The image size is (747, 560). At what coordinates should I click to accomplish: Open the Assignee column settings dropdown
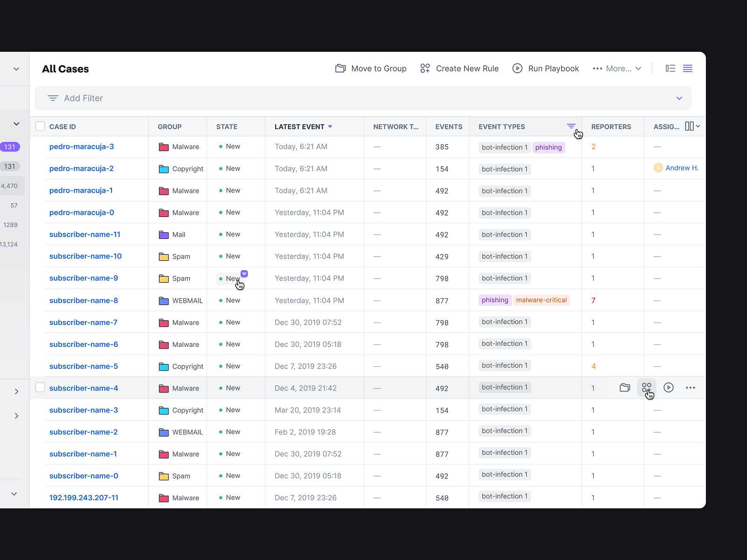pos(691,126)
